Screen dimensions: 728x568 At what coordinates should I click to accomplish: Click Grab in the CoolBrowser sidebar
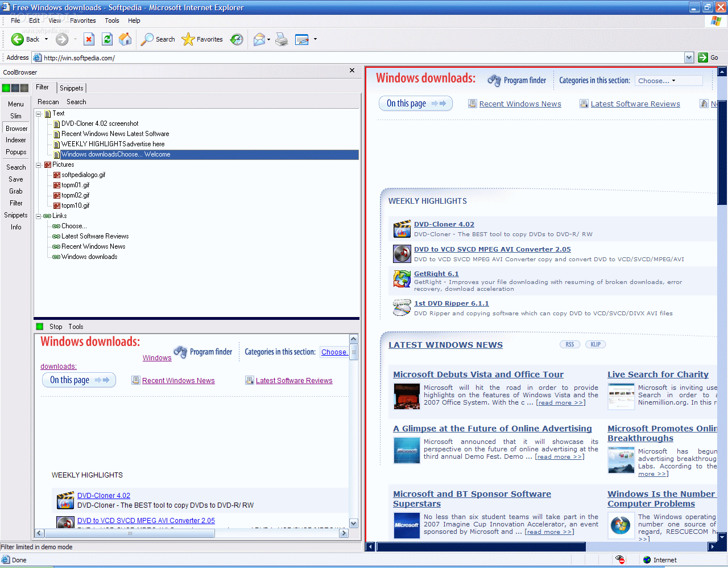16,191
